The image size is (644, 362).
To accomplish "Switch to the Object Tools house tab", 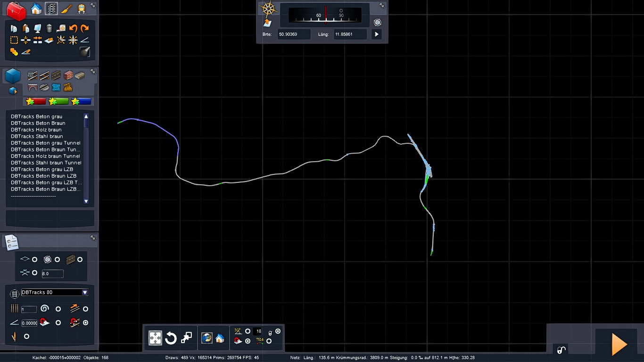I will [36, 8].
